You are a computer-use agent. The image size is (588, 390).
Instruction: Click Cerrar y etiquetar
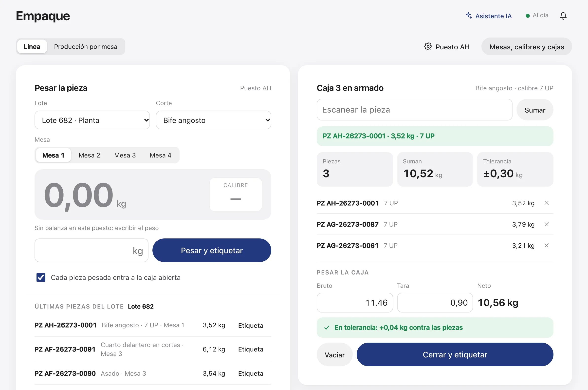455,354
